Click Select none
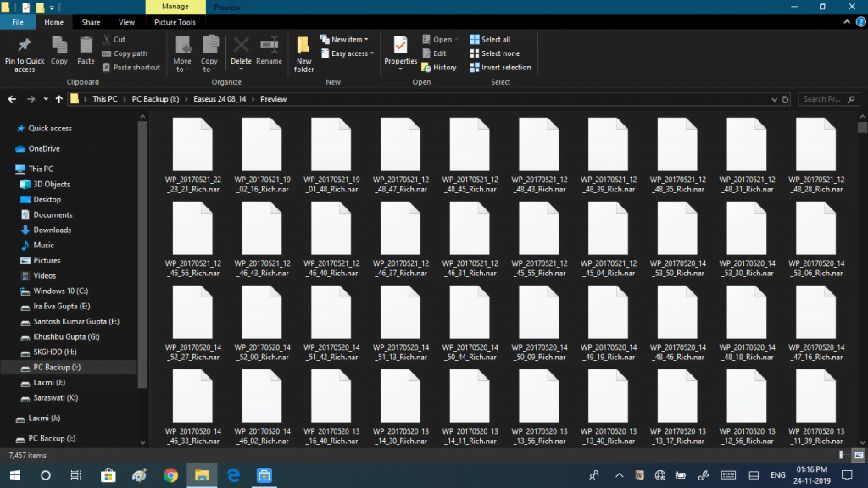868x488 pixels. (495, 53)
